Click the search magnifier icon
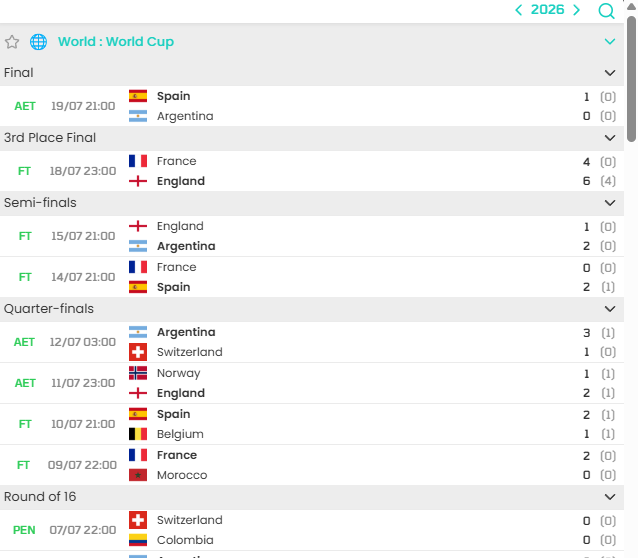This screenshot has height=558, width=638. pyautogui.click(x=606, y=11)
